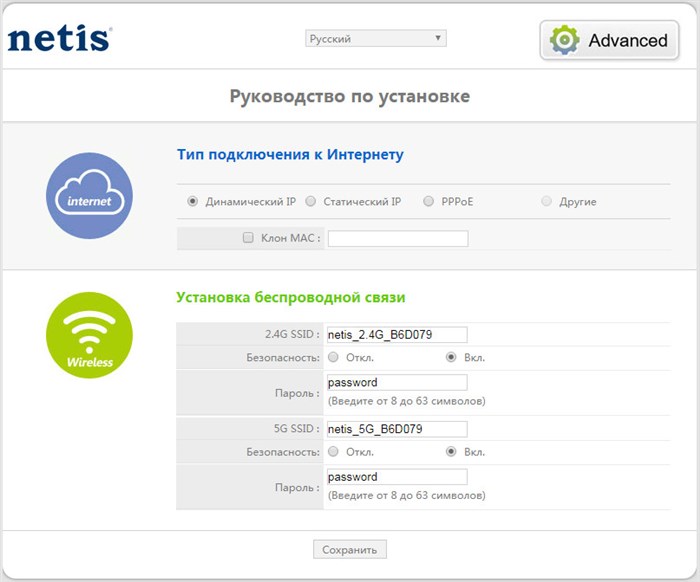This screenshot has width=700, height=582.
Task: Click the netis logo
Action: (59, 38)
